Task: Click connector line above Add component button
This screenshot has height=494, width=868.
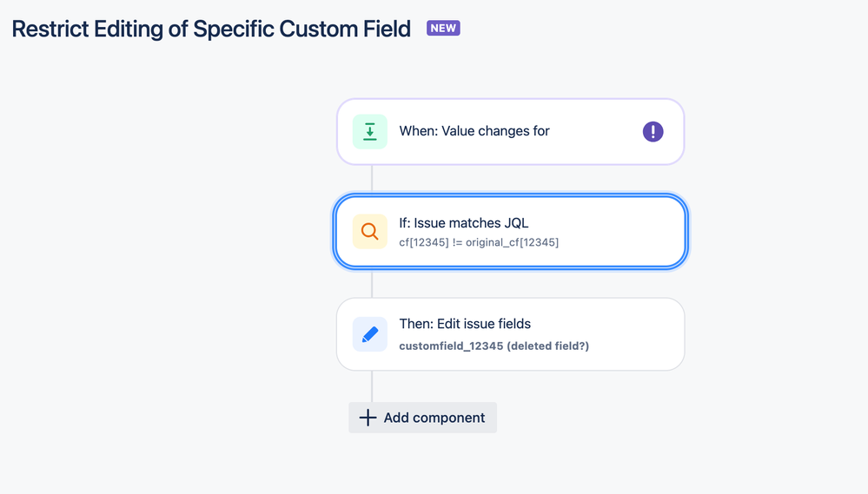Action: (372, 385)
